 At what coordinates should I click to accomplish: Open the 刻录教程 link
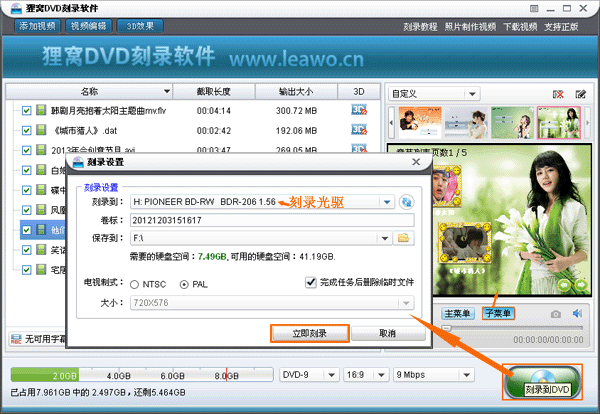pyautogui.click(x=420, y=27)
